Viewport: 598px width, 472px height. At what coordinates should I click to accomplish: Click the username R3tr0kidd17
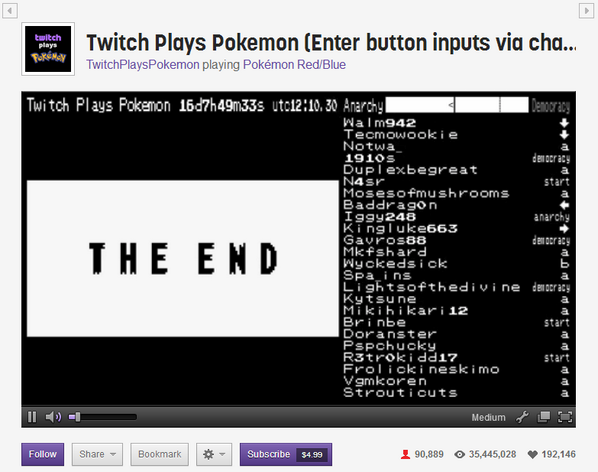pos(400,358)
